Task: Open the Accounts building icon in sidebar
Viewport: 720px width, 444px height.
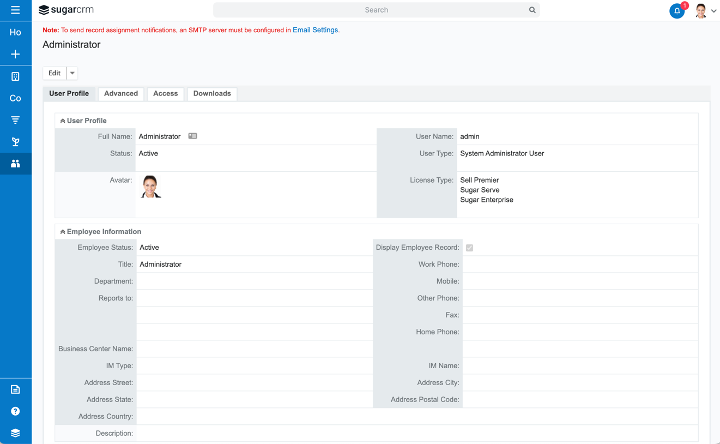Action: [15, 76]
